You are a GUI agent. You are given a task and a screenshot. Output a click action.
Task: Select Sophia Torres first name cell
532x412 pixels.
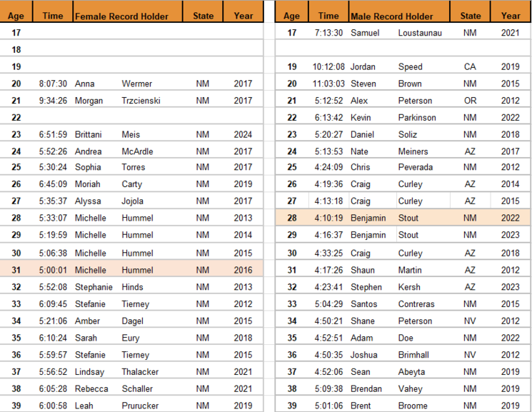click(x=88, y=167)
